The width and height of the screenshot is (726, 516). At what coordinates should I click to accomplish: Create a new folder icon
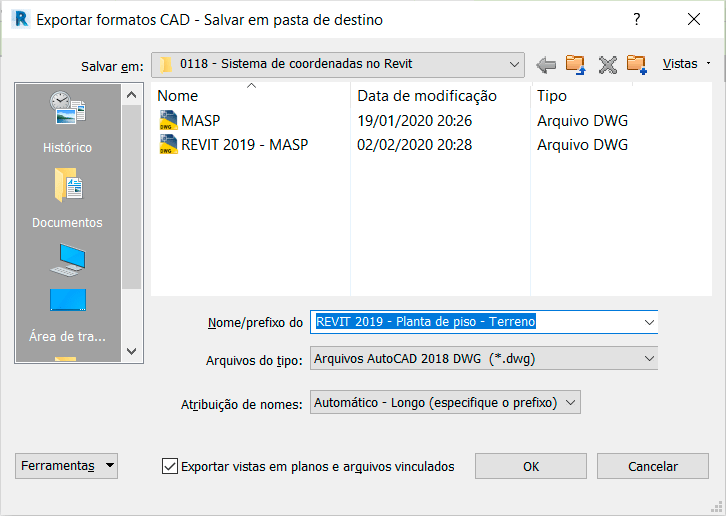[x=637, y=64]
